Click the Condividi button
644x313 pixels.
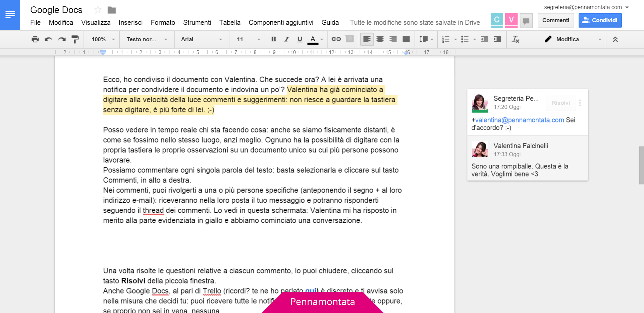(600, 20)
